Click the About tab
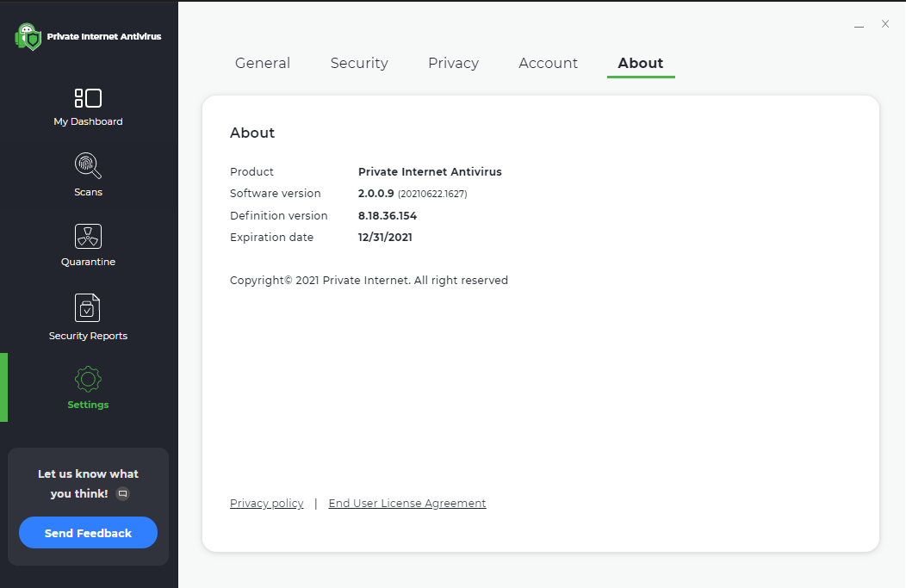The width and height of the screenshot is (906, 588). (641, 63)
